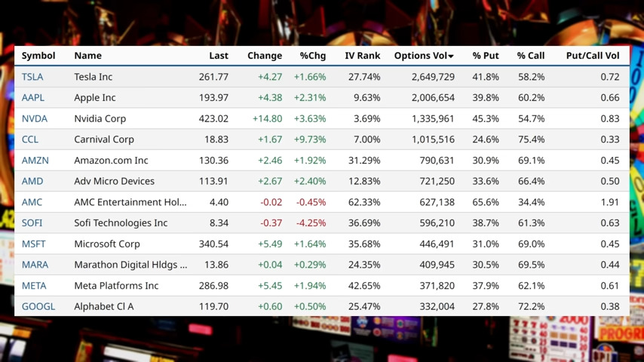Open the META symbol link
Viewport: 644px width, 362px height.
(34, 286)
